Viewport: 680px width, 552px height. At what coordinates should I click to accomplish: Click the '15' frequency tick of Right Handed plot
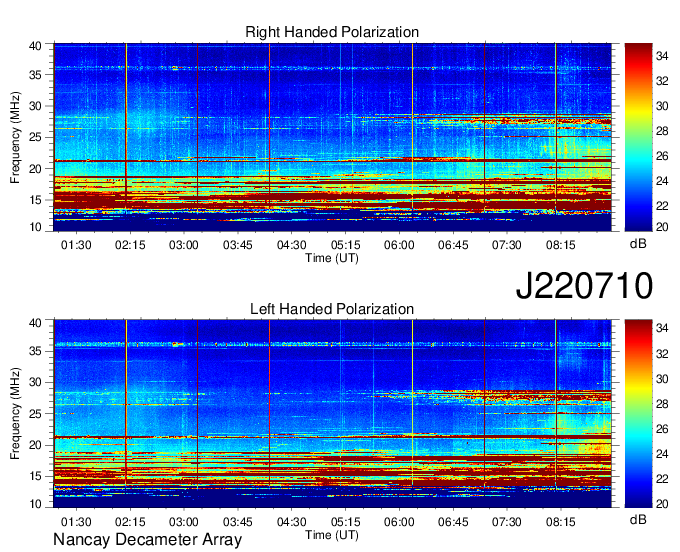[x=35, y=200]
